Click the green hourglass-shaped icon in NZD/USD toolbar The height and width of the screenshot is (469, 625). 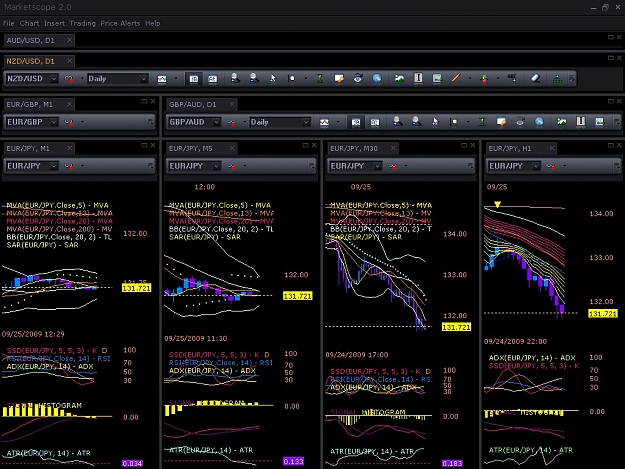click(x=320, y=78)
